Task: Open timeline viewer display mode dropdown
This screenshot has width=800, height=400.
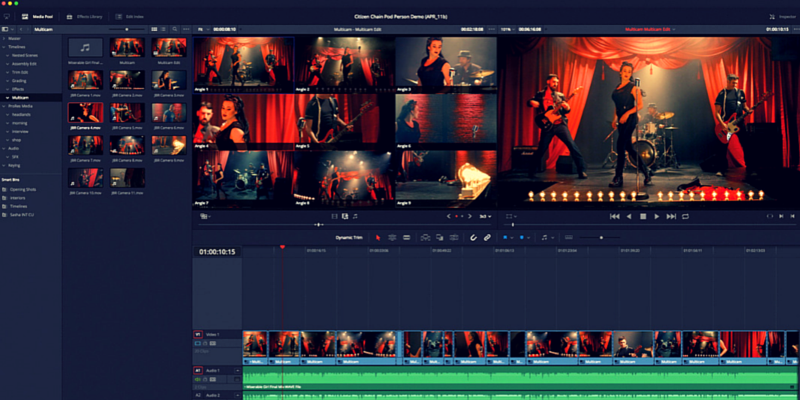Action: [x=511, y=216]
